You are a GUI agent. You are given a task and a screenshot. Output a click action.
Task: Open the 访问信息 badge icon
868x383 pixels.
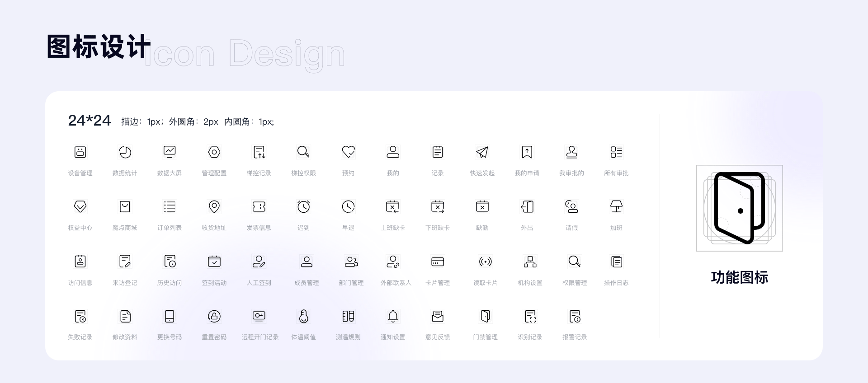click(x=80, y=262)
